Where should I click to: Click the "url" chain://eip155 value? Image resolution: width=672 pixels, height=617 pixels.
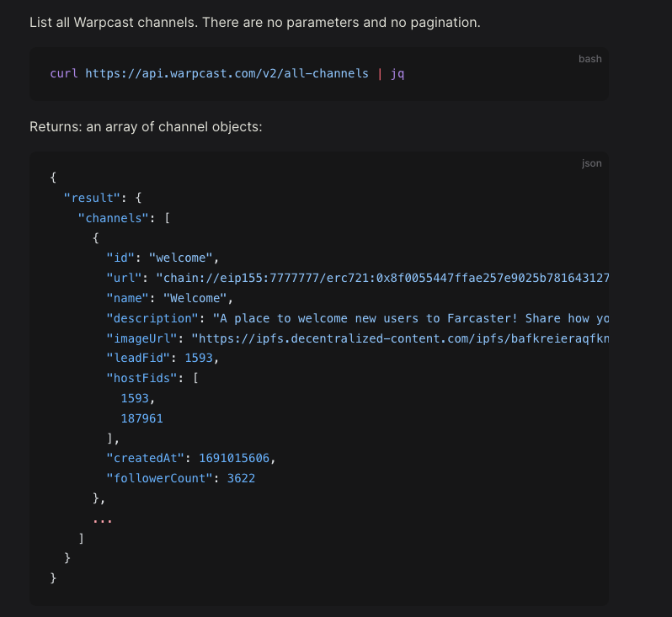(382, 278)
